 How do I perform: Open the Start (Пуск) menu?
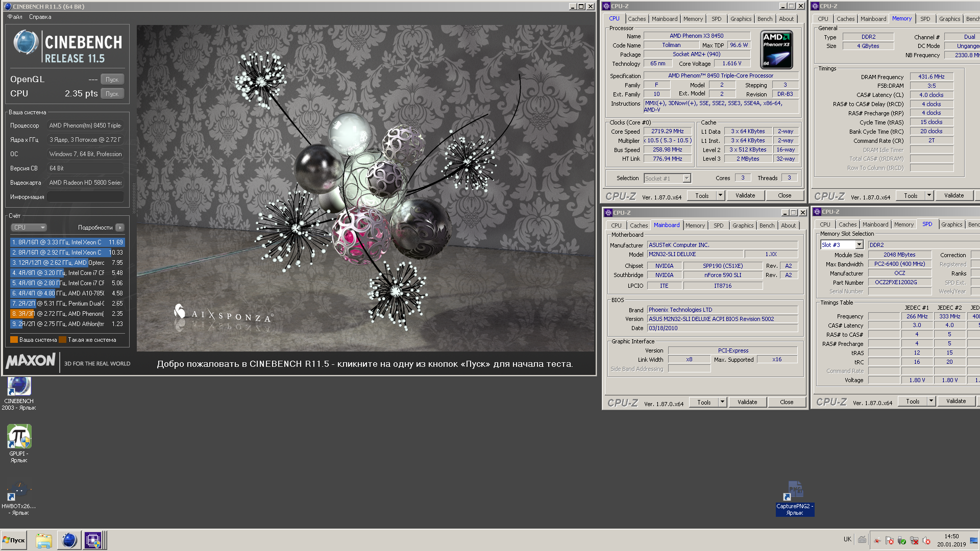pos(14,540)
